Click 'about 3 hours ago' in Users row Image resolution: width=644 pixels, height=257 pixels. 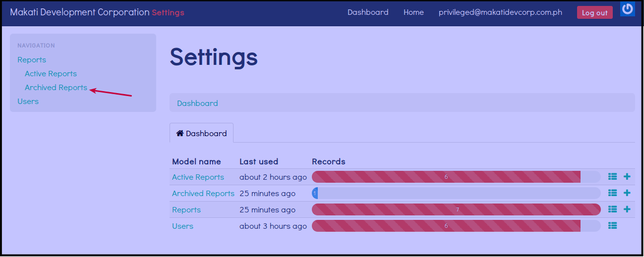tap(273, 226)
